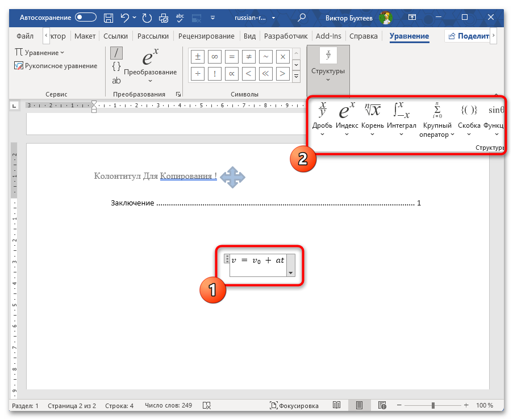This screenshot has width=513, height=420.
Task: Open the Файл tab
Action: pyautogui.click(x=25, y=36)
